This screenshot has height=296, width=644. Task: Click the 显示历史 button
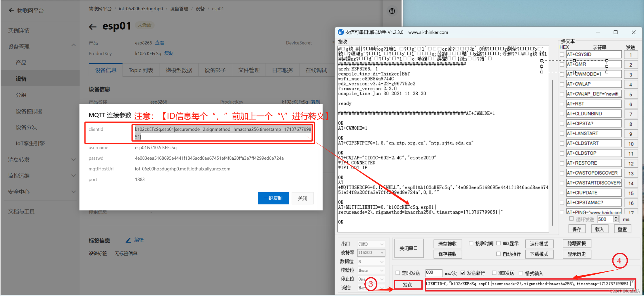[x=577, y=254]
